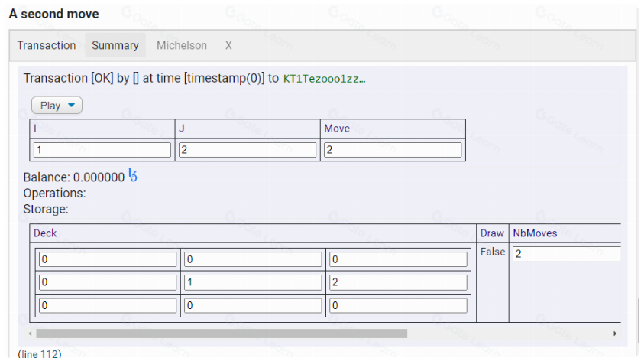Select the Summary tab
The height and width of the screenshot is (358, 644).
tap(115, 45)
